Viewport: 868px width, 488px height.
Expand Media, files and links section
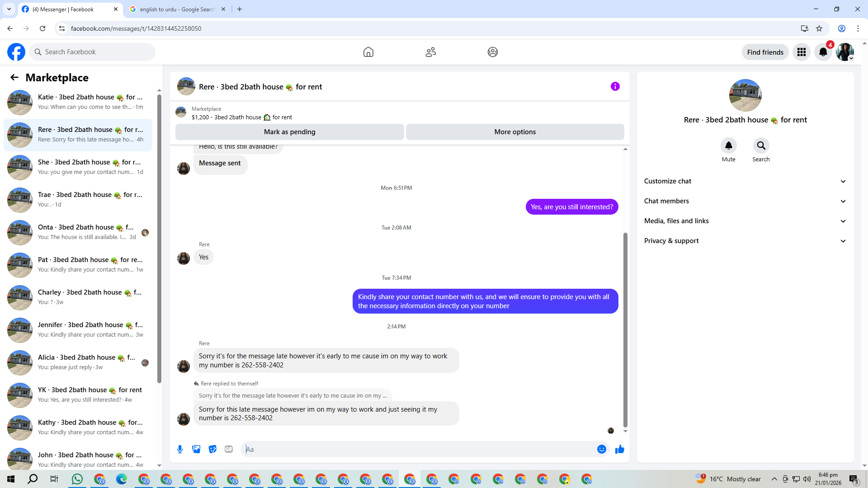745,221
